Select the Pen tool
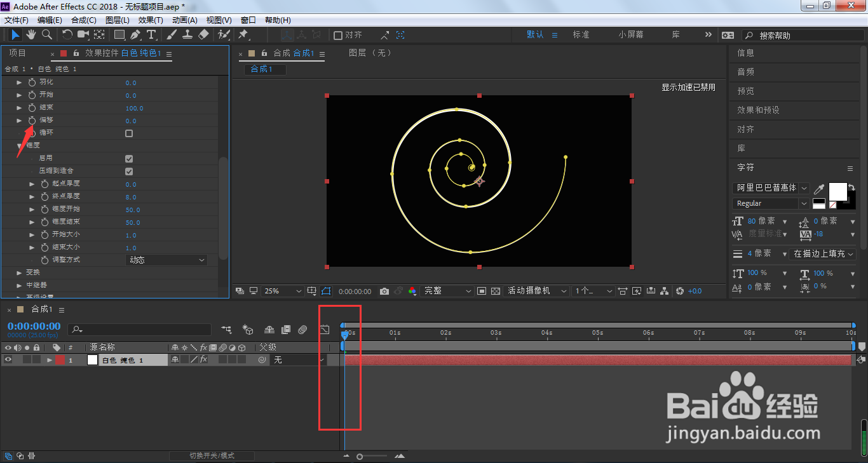This screenshot has height=463, width=868. [x=135, y=34]
